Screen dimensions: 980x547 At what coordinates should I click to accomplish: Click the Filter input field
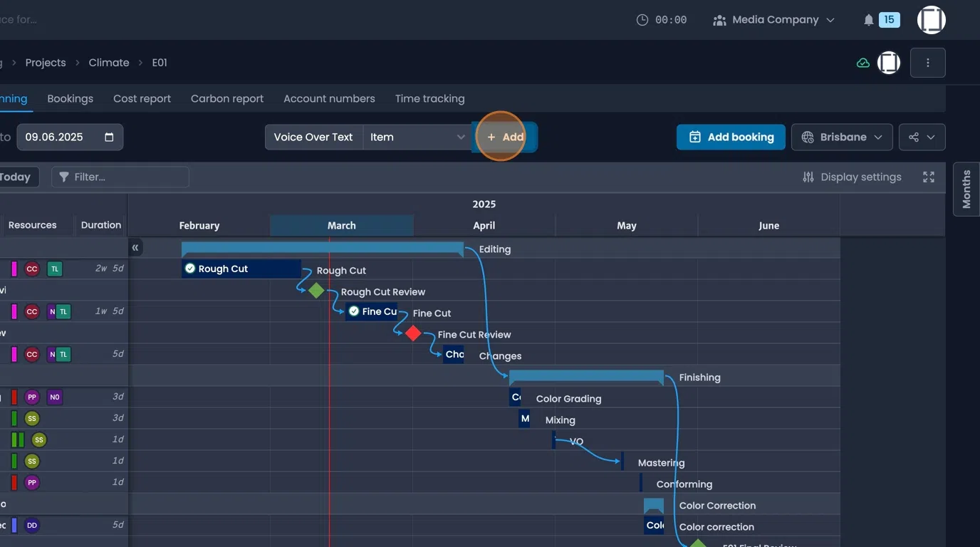[120, 177]
